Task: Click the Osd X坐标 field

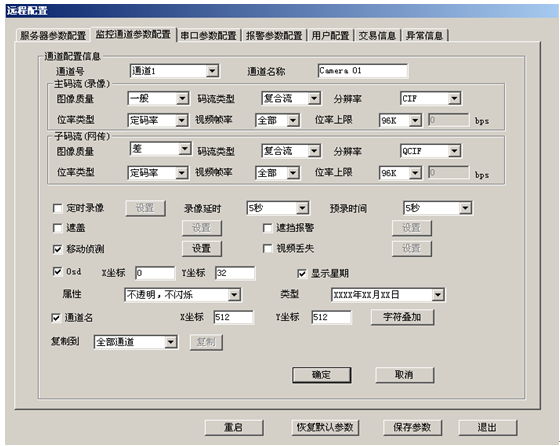Action: pos(155,273)
